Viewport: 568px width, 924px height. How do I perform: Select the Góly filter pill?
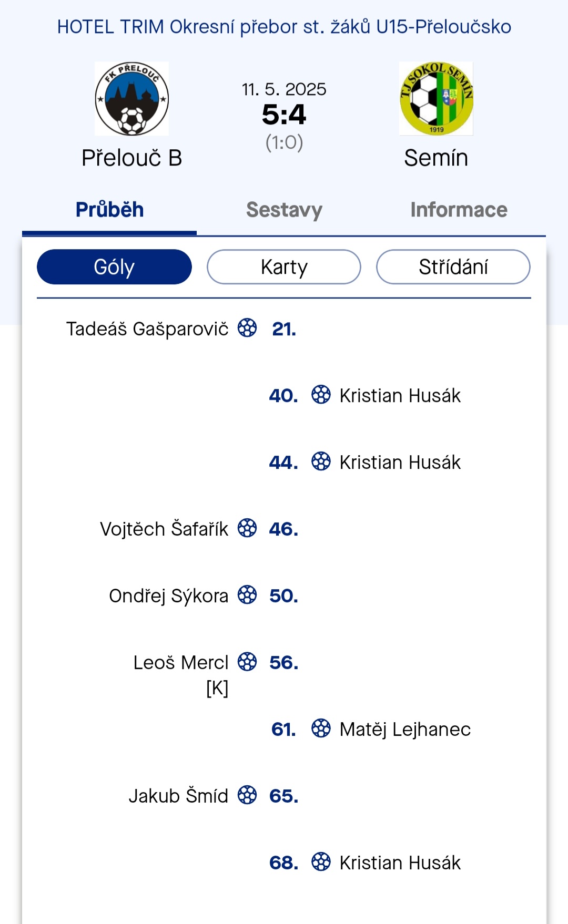tap(114, 267)
